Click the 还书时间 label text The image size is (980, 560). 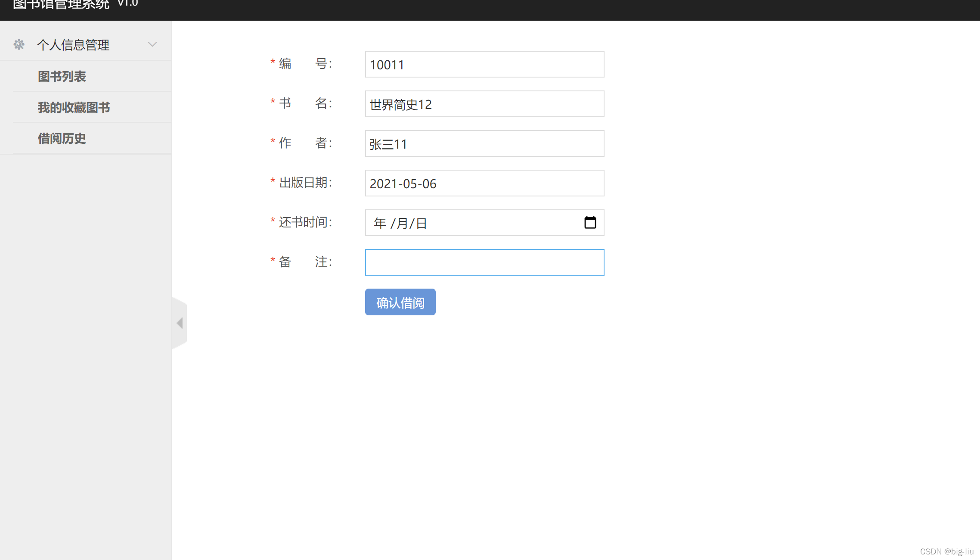[305, 222]
